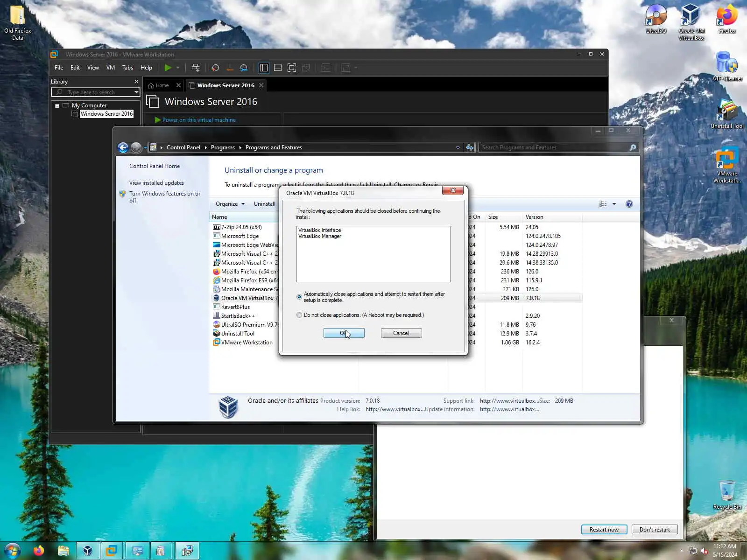
Task: Open the UltraISO desktop shortcut
Action: (x=656, y=19)
